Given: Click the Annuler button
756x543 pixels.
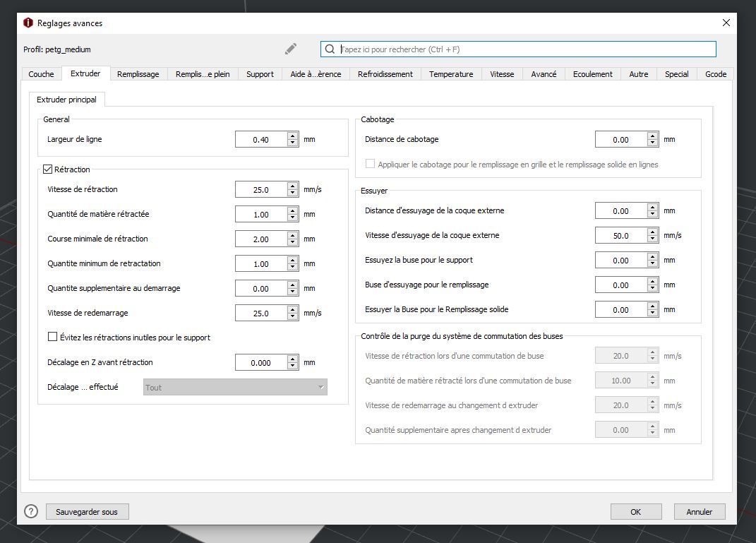Looking at the screenshot, I should [699, 512].
